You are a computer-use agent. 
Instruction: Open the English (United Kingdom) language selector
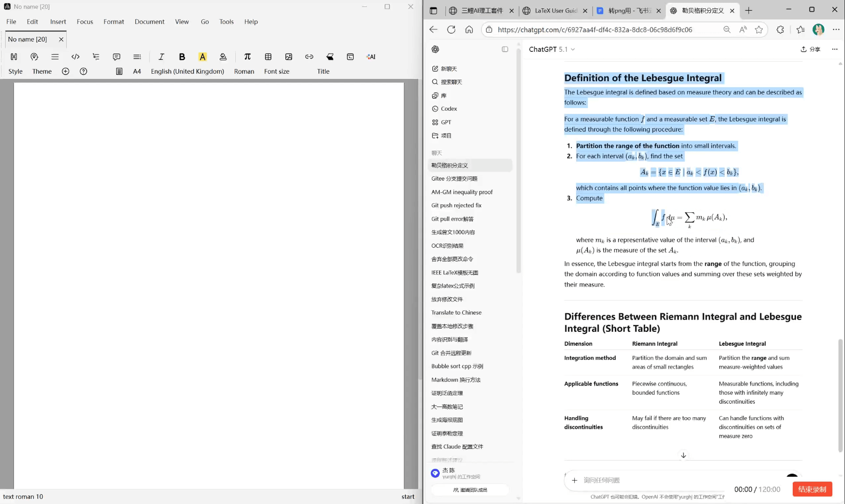point(187,71)
